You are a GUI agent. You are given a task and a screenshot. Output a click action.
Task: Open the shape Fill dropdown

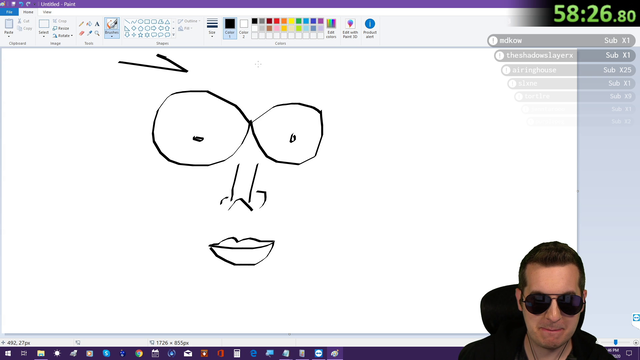point(185,29)
